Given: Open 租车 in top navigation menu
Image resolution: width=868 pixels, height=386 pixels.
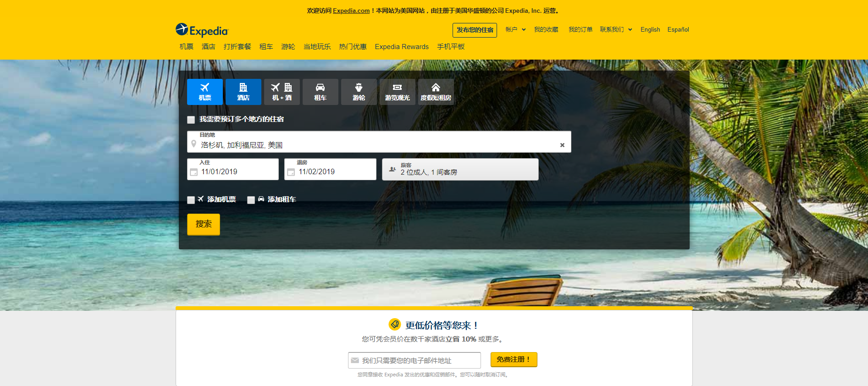Looking at the screenshot, I should 266,47.
